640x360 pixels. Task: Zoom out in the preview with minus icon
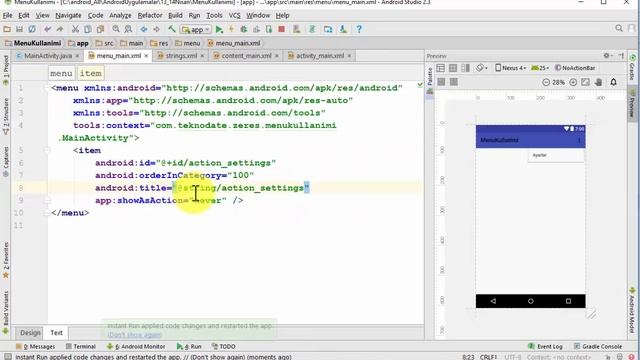click(546, 82)
